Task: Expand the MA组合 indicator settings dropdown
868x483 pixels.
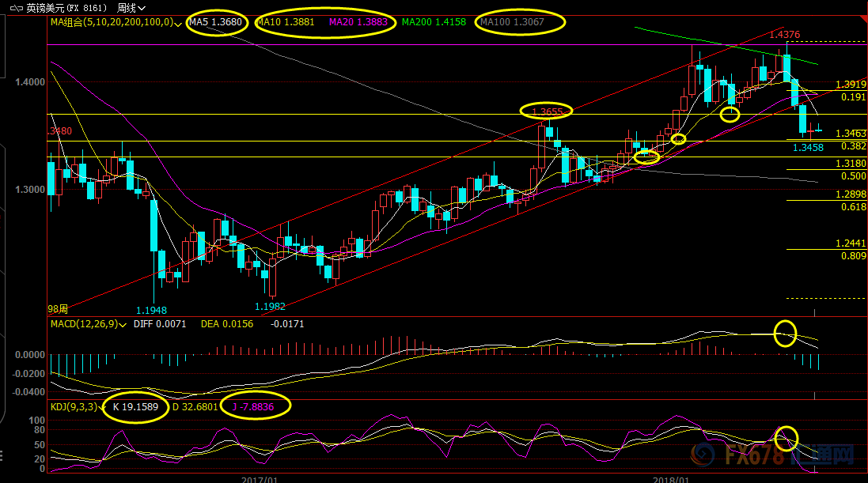Action: 177,23
